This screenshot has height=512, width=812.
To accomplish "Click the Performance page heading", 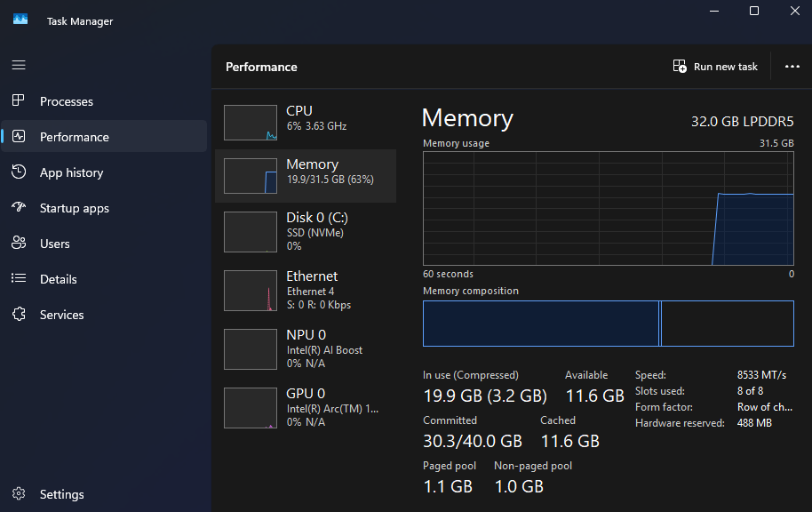I will click(261, 67).
